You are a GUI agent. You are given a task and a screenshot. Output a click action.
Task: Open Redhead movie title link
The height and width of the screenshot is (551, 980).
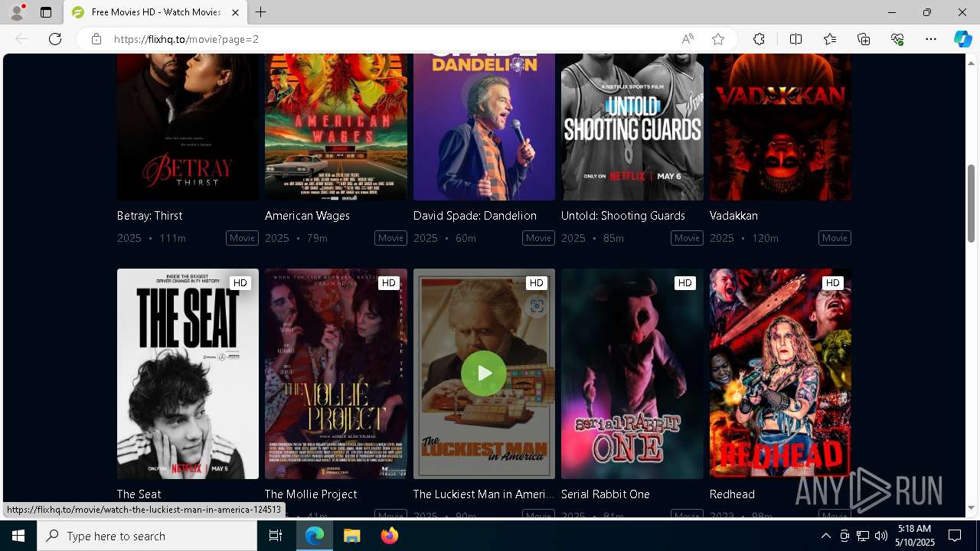[732, 494]
